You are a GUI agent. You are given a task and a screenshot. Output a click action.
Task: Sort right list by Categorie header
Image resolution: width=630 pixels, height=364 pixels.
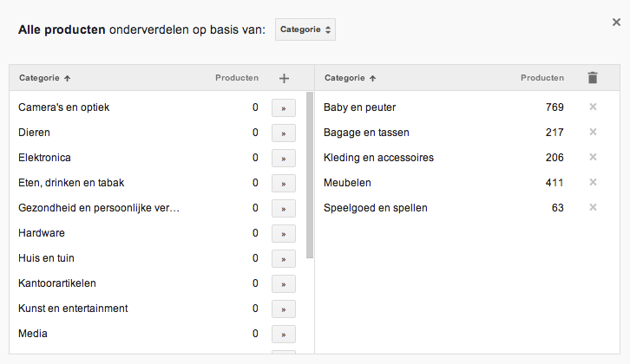tap(350, 78)
